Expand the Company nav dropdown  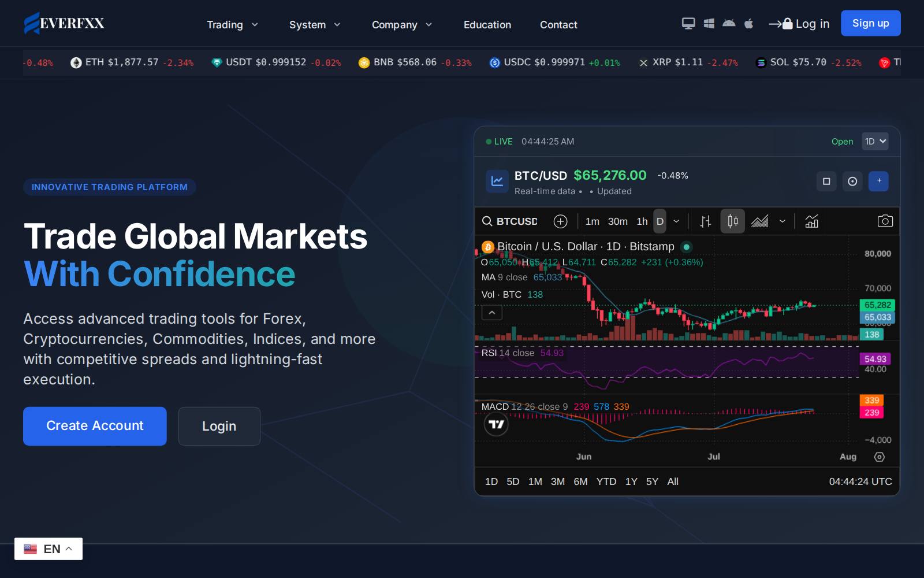402,25
